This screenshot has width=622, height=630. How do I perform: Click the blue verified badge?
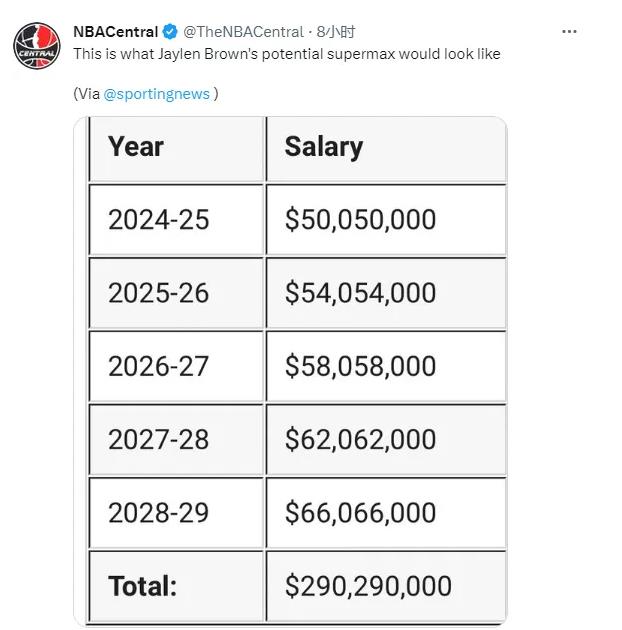click(x=170, y=32)
